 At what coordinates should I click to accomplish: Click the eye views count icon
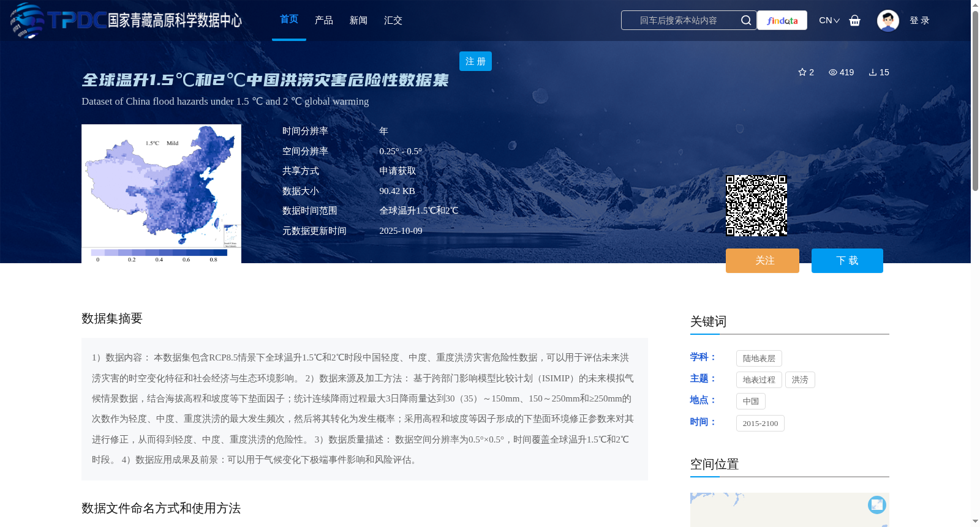(832, 72)
